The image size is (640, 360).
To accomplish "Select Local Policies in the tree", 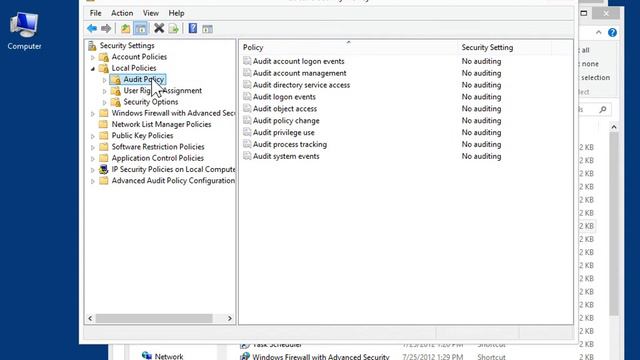I will [134, 68].
